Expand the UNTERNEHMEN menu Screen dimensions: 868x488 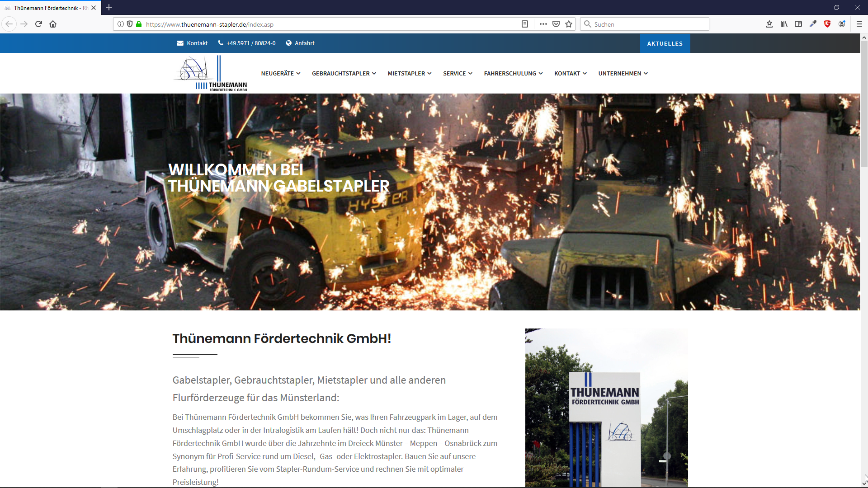pos(623,73)
